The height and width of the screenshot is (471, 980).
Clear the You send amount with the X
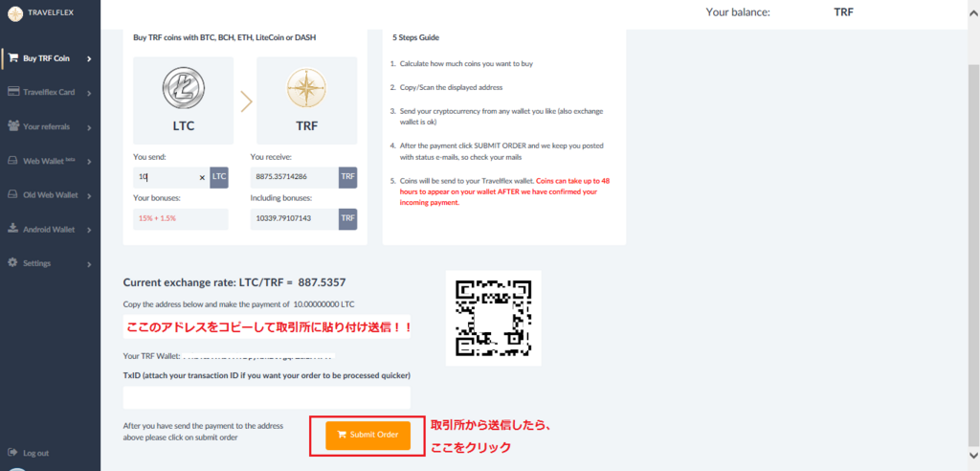pyautogui.click(x=202, y=178)
